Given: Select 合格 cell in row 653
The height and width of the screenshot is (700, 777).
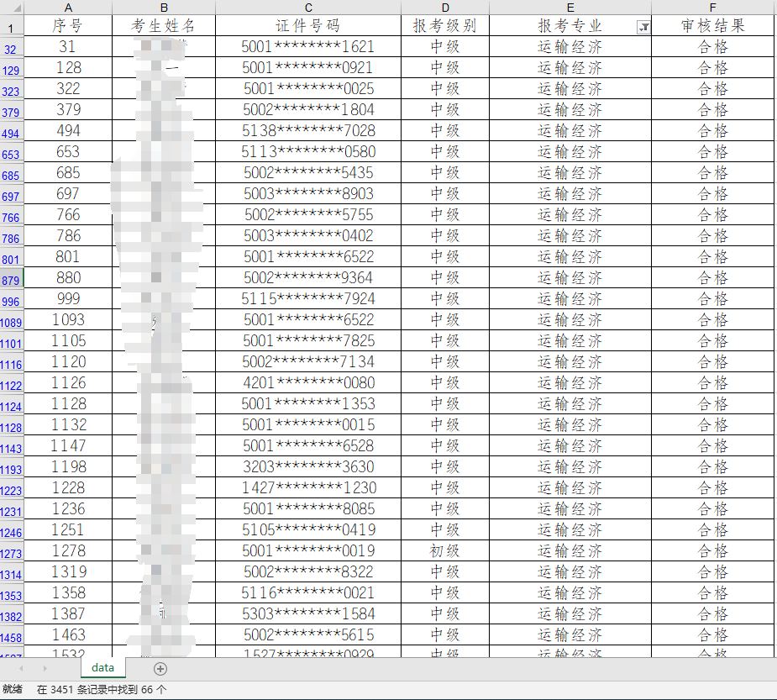Looking at the screenshot, I should 712,152.
